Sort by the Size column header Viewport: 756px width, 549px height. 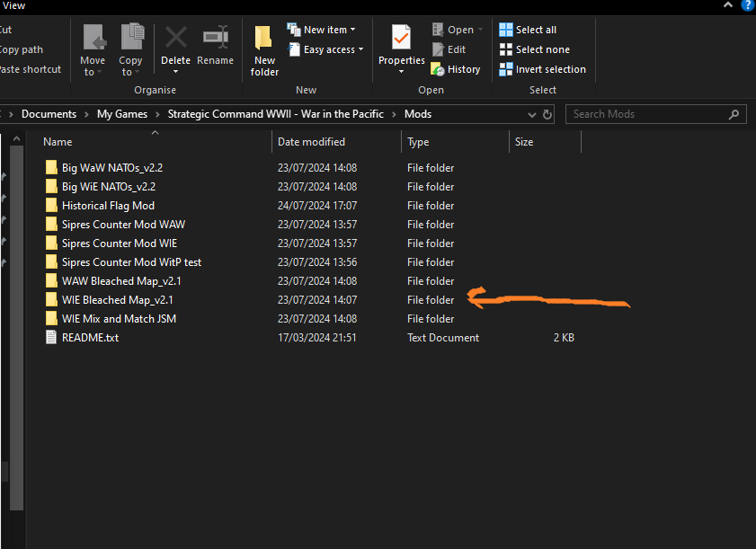tap(524, 142)
